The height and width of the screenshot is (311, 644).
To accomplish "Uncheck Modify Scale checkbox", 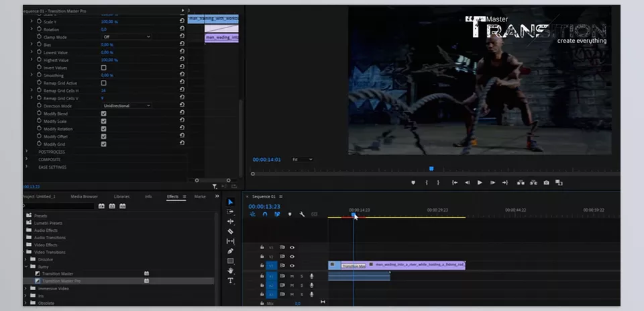I will [x=103, y=122].
